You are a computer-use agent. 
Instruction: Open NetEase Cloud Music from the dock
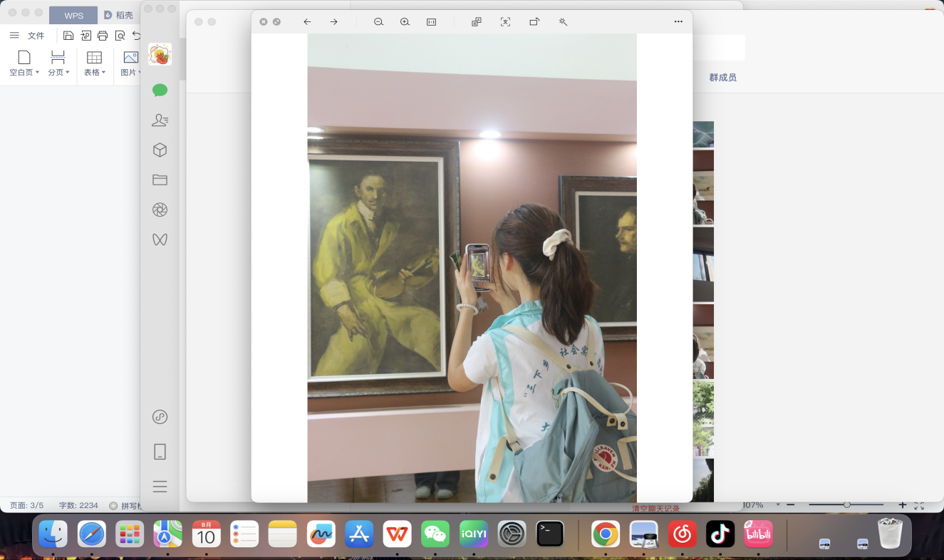pyautogui.click(x=682, y=534)
